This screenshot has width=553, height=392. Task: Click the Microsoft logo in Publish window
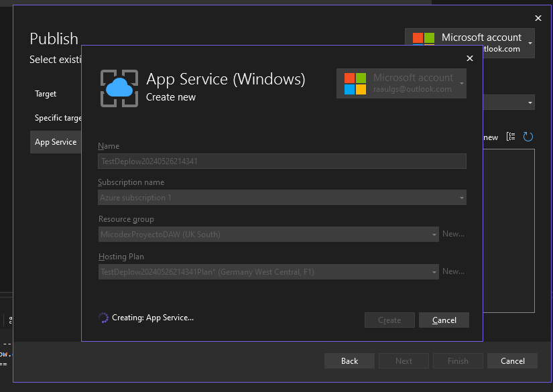(424, 38)
